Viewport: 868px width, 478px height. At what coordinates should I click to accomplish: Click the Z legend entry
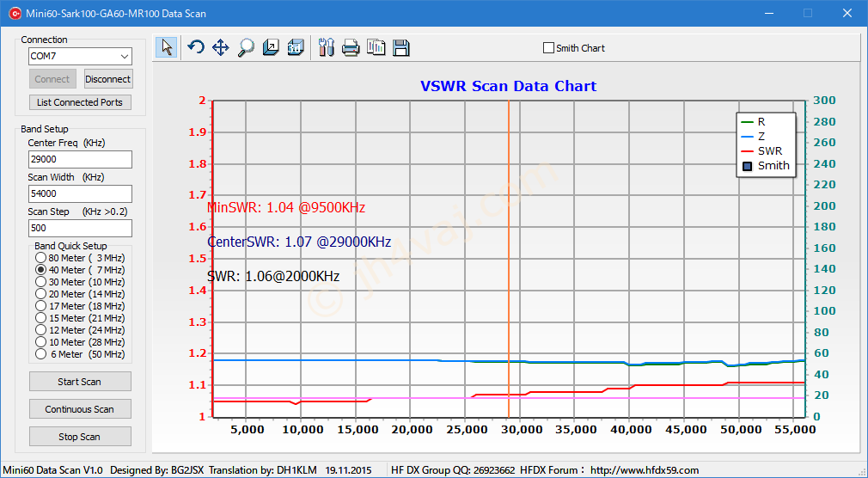coord(754,136)
